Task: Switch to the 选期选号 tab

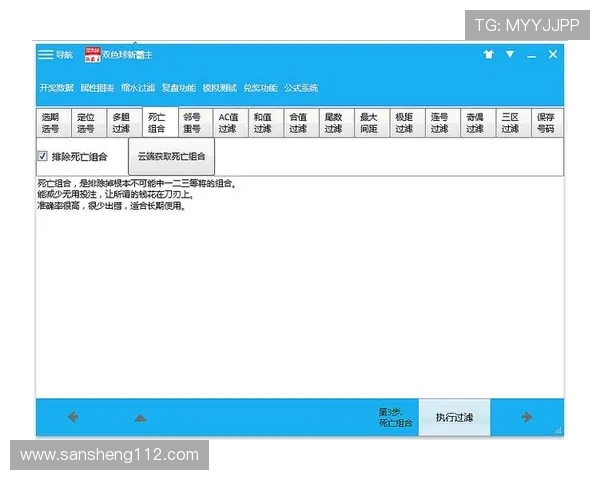Action: pos(54,123)
